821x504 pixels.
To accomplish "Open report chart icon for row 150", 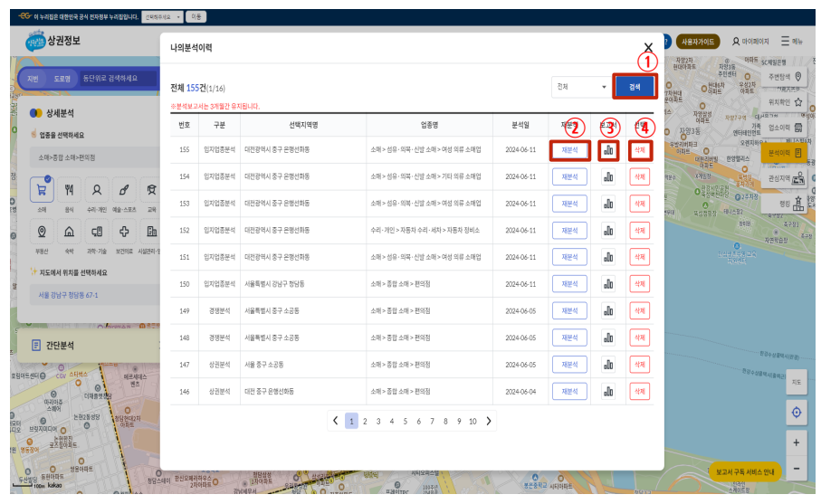I will [x=608, y=283].
